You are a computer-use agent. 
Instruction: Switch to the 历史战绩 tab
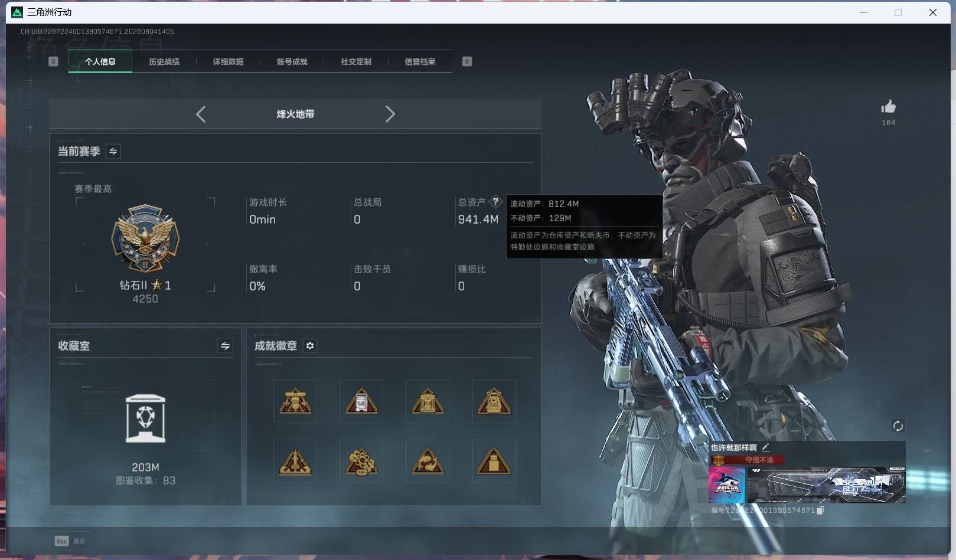(x=164, y=61)
